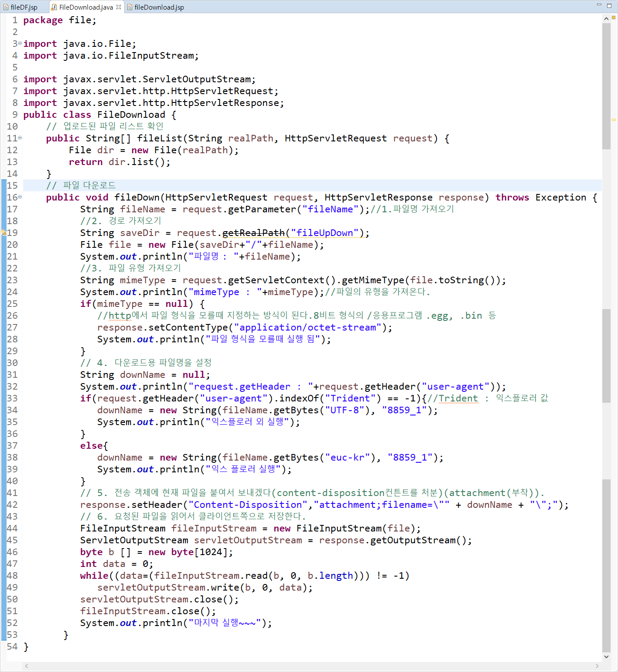Collapse the fileList method at line 11

click(20, 137)
